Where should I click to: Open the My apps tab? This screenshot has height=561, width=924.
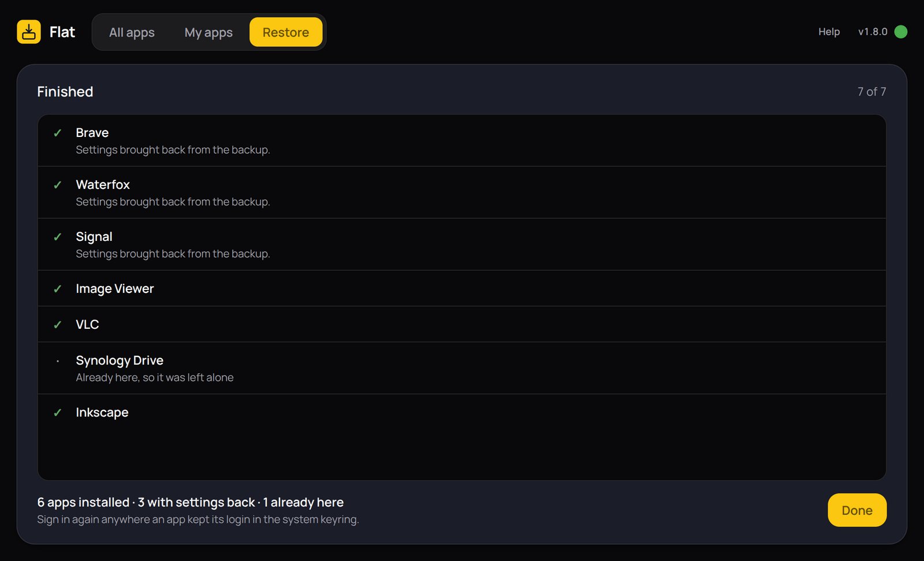click(x=208, y=32)
